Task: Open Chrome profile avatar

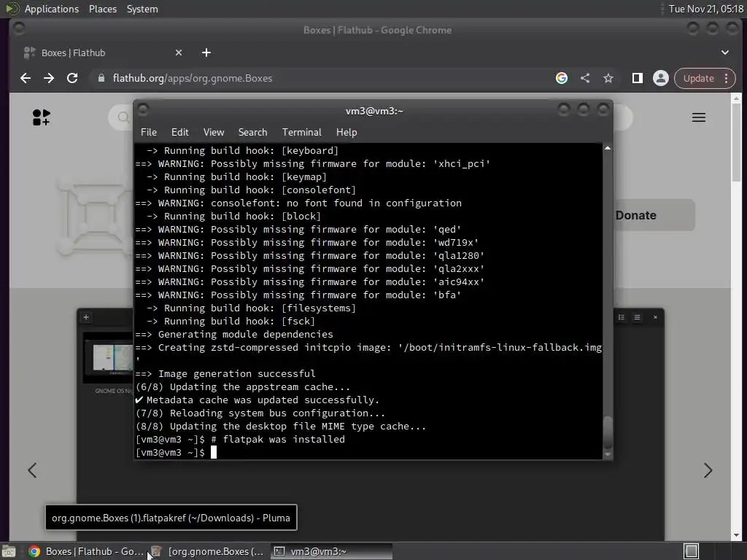Action: [660, 78]
